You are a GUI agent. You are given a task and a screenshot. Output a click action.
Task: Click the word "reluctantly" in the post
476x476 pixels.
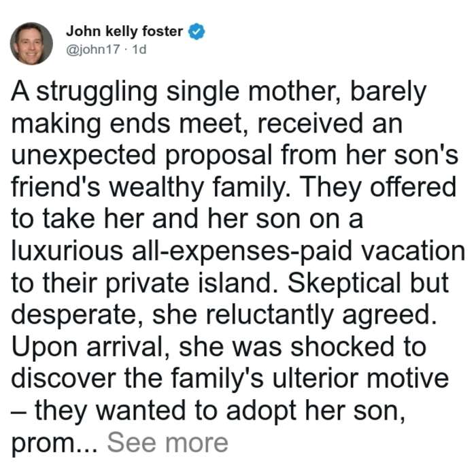tap(269, 316)
